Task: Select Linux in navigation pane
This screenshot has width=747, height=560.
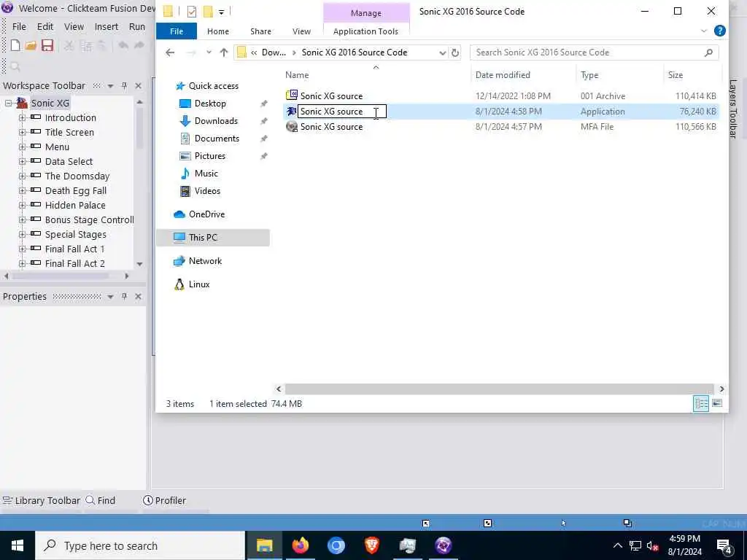Action: pos(198,284)
